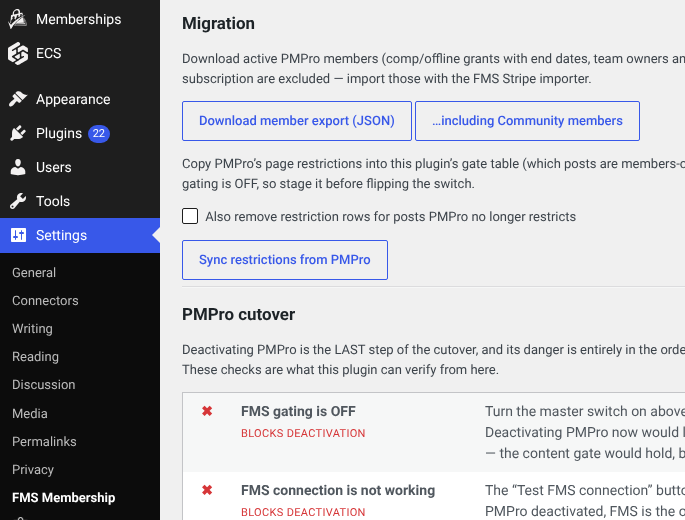Open Privacy settings submenu
The image size is (685, 520).
[x=33, y=469]
